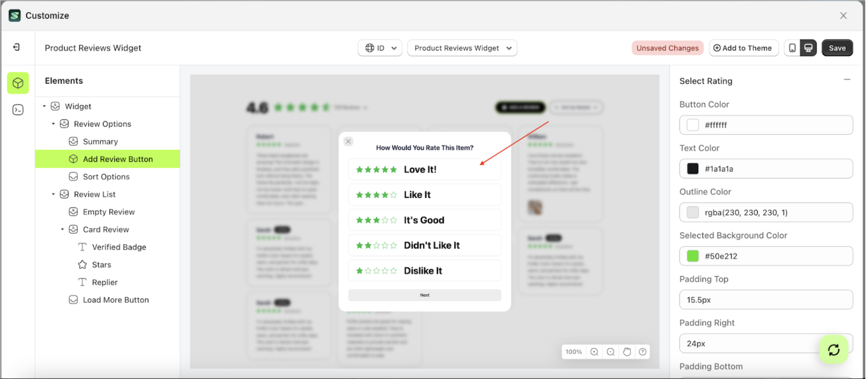Click the Sort Options element icon
This screenshot has width=868, height=379.
click(x=74, y=177)
